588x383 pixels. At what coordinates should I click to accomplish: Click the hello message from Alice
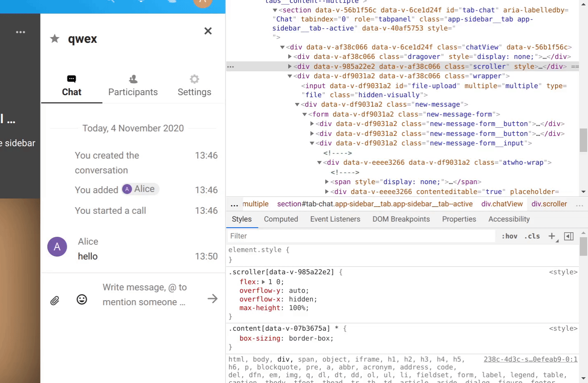88,257
